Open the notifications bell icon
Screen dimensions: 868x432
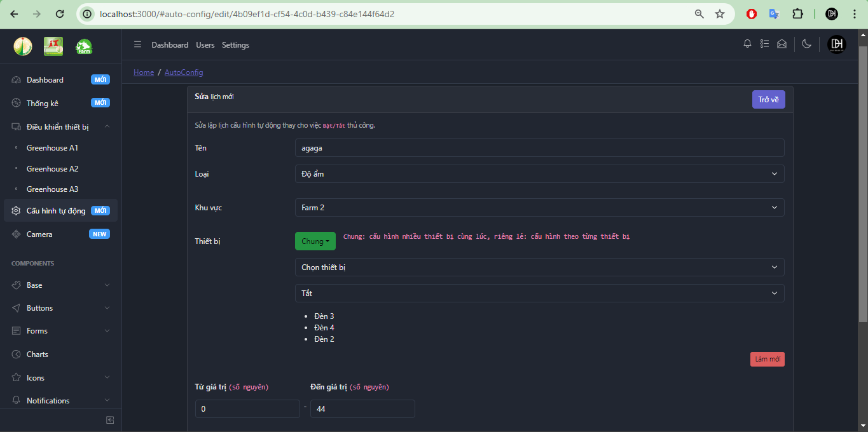coord(748,44)
